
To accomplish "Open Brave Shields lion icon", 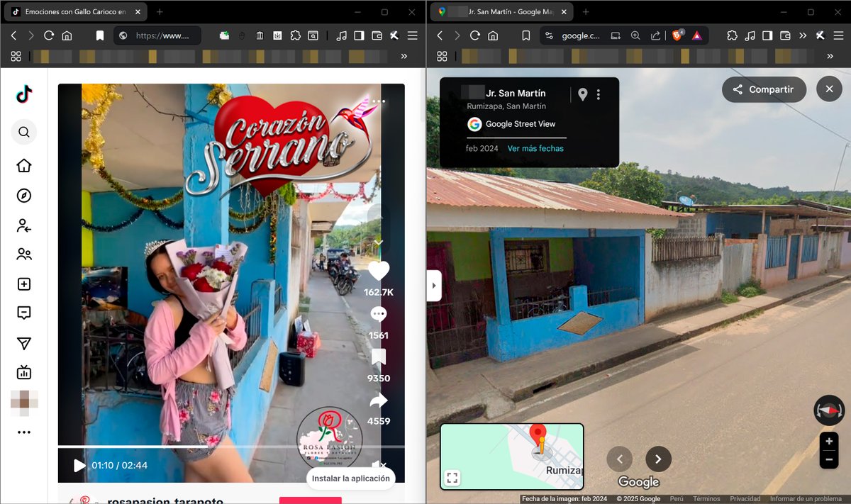I will click(678, 35).
